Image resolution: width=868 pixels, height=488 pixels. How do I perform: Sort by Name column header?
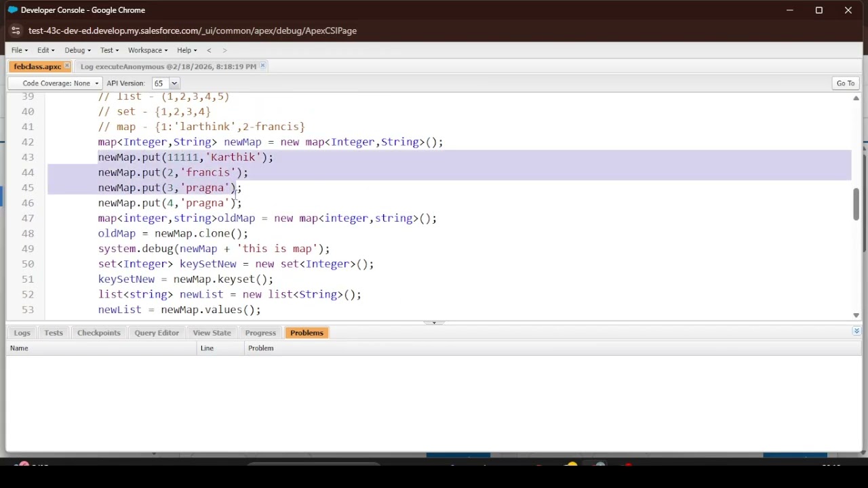(102, 348)
